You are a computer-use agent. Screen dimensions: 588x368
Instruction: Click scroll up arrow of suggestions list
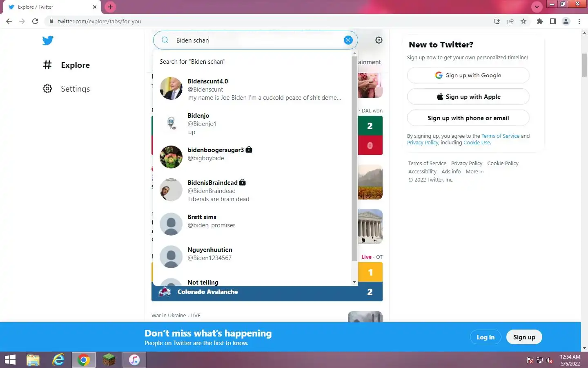354,53
